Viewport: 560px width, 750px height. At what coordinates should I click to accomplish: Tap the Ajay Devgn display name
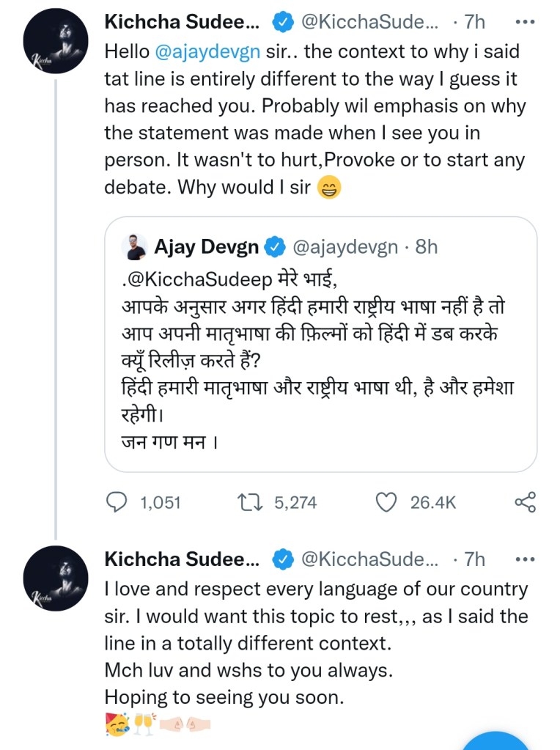point(206,247)
